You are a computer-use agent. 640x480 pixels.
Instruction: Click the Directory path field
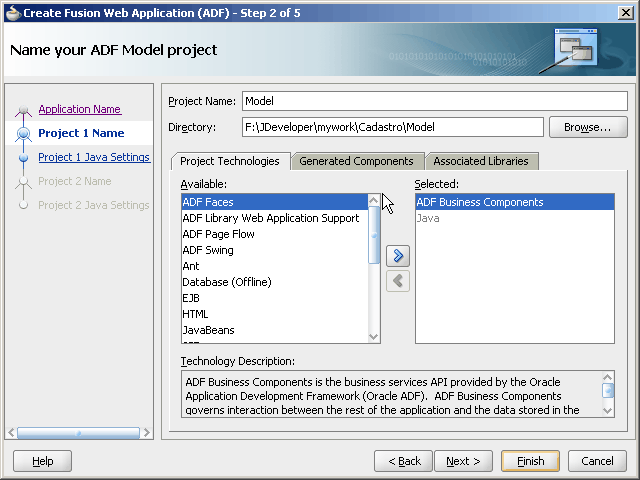pyautogui.click(x=392, y=127)
